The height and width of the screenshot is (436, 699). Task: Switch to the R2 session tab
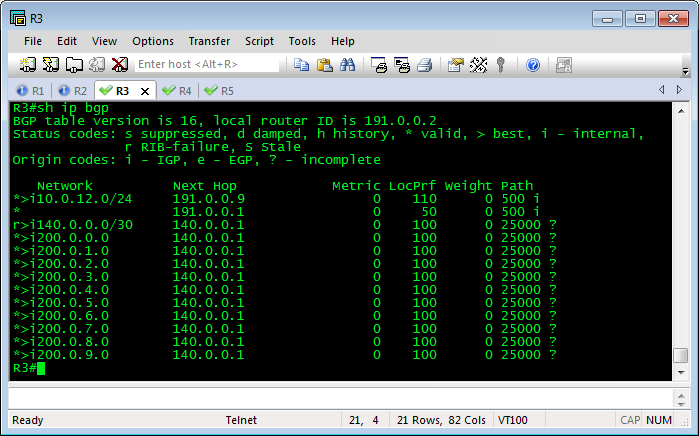click(x=72, y=91)
